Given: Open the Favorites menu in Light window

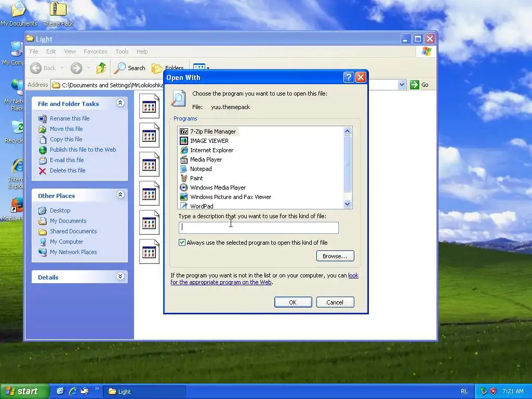Looking at the screenshot, I should click(x=96, y=51).
